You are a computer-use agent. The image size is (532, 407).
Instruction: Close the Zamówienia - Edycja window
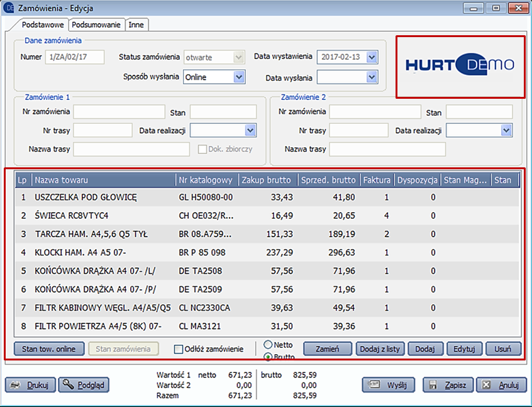518,8
